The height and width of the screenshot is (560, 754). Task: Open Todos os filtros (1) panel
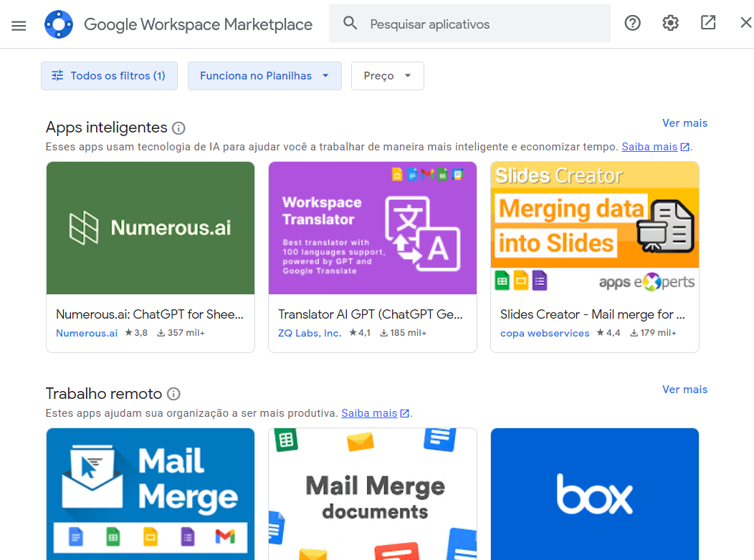click(109, 76)
